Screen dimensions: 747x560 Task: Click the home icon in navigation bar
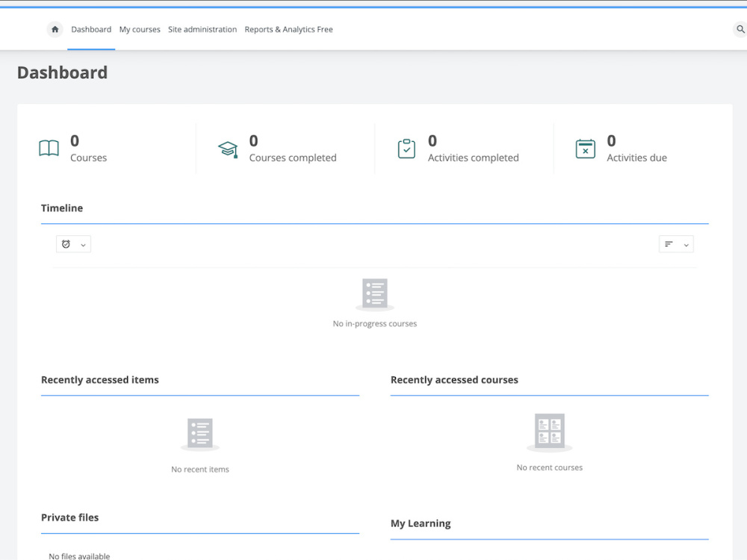click(x=55, y=30)
